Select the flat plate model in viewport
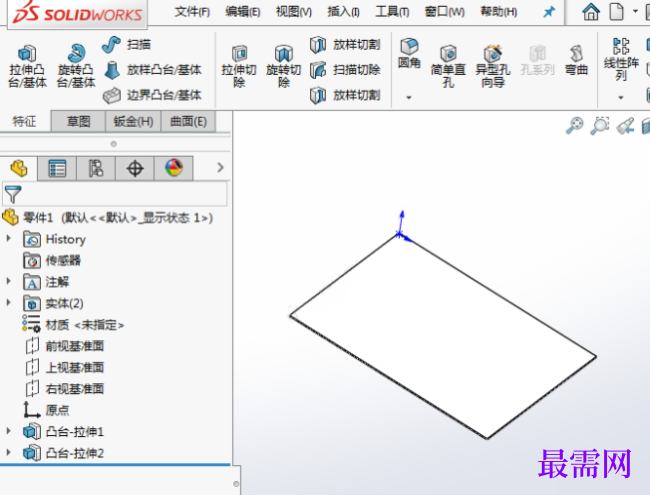The image size is (650, 495). (443, 336)
